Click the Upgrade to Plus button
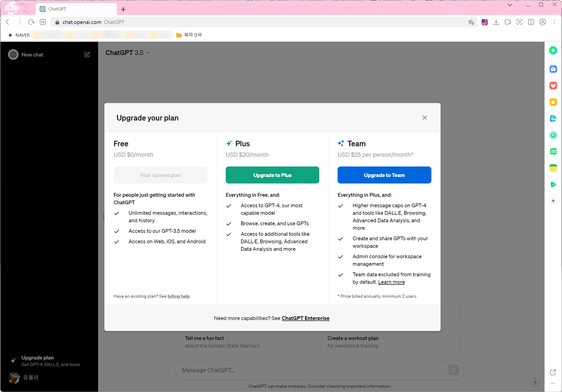 tap(272, 175)
